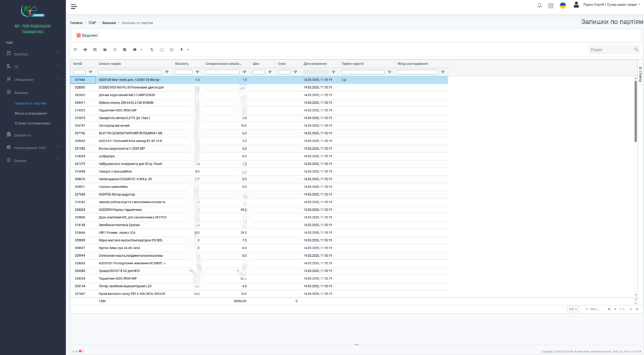644x355 pixels.
Task: Click the printer icon in grid toolbar
Action: tap(135, 49)
